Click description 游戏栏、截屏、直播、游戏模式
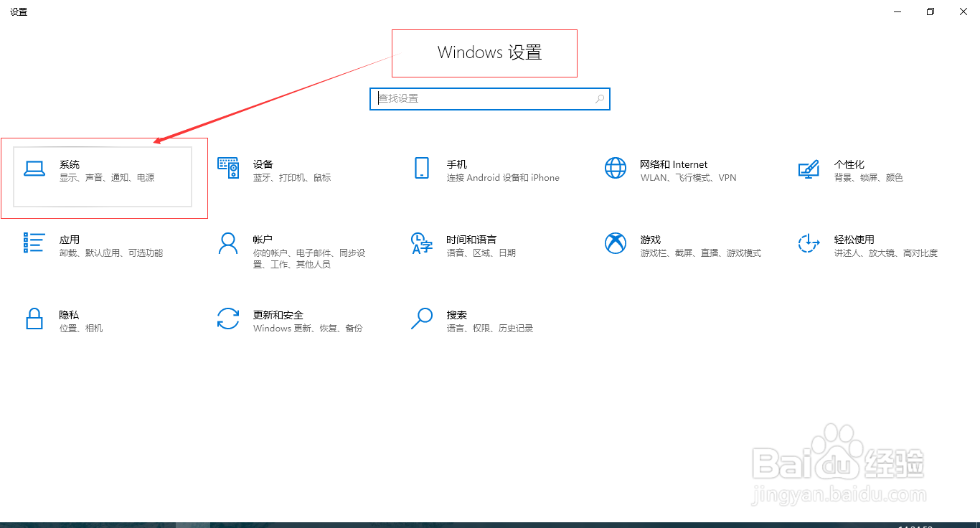Image resolution: width=980 pixels, height=528 pixels. (x=701, y=253)
